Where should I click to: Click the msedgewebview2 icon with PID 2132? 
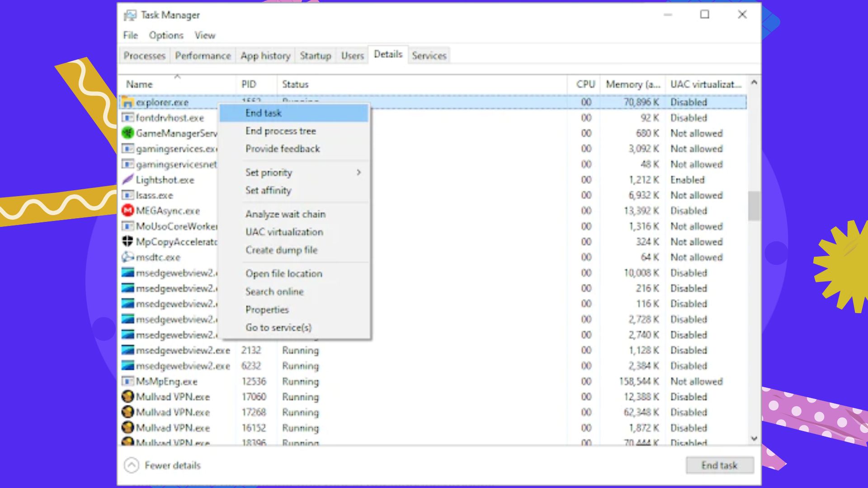pyautogui.click(x=128, y=350)
